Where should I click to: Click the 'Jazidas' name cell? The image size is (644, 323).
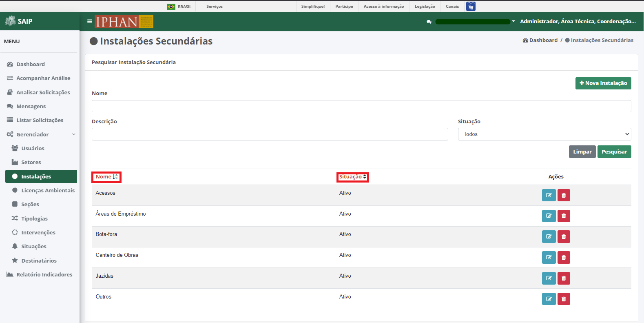[x=104, y=276]
